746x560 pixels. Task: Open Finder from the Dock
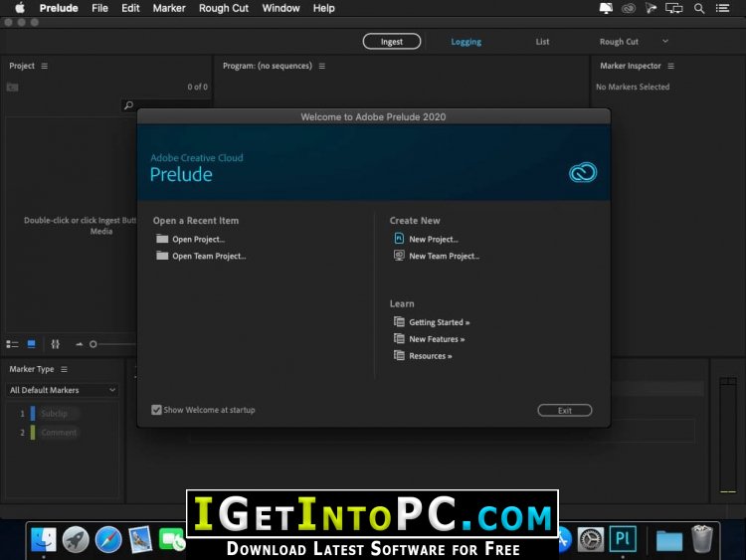(44, 540)
